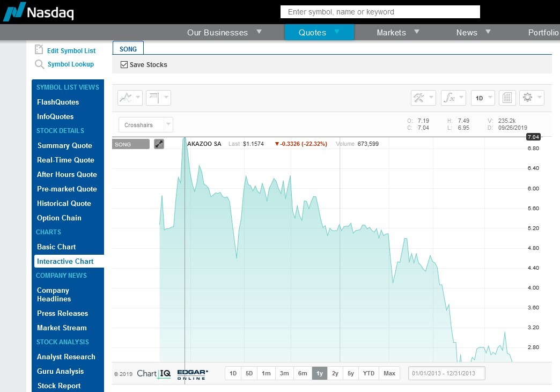Select Interactive Chart in sidebar
560x392 pixels.
point(65,261)
